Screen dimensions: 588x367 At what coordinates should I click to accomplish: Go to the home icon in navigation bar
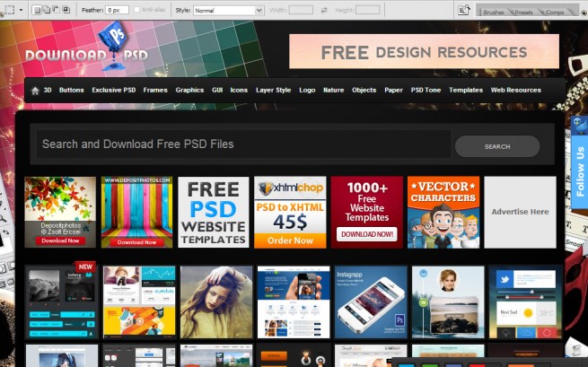pos(35,91)
